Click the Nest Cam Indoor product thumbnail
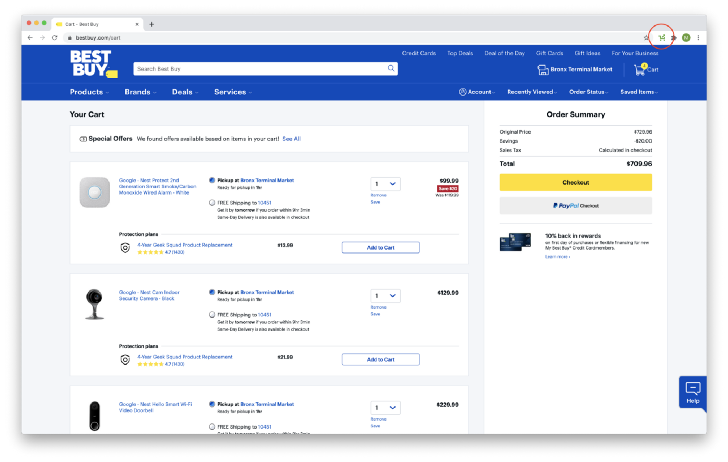 94,304
